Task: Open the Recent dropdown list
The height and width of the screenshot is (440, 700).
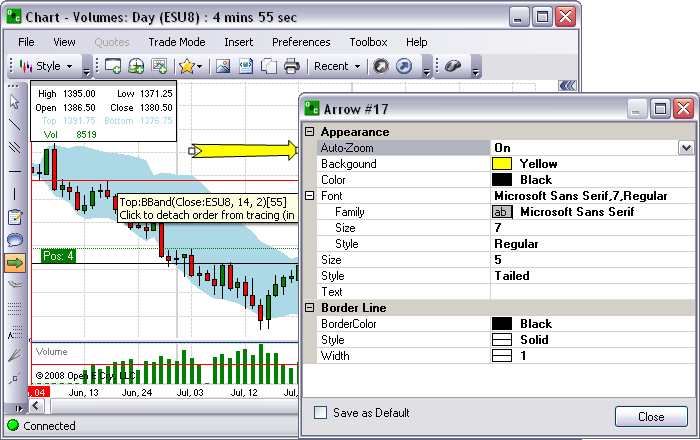Action: coord(337,66)
